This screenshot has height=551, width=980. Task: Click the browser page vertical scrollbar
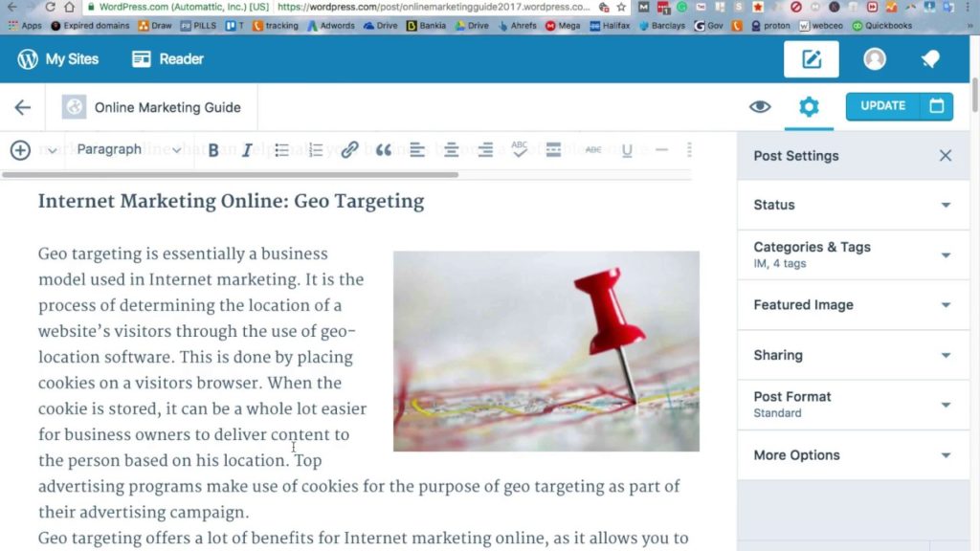point(974,95)
